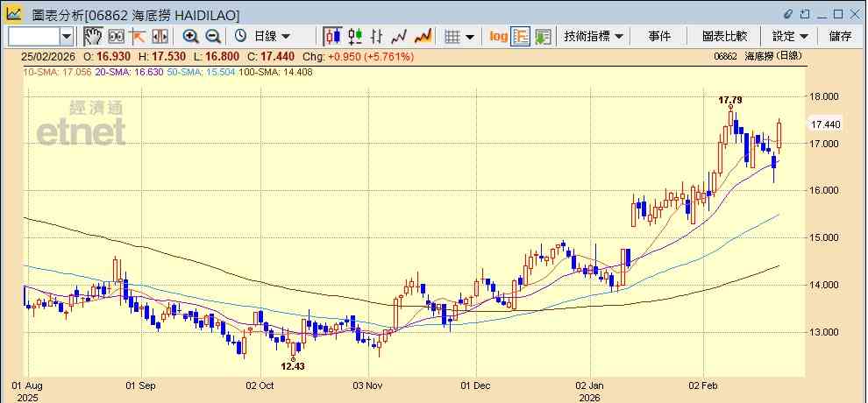Click the O: 16.930 open price value
Viewport: 868px width, 403px height.
click(107, 56)
